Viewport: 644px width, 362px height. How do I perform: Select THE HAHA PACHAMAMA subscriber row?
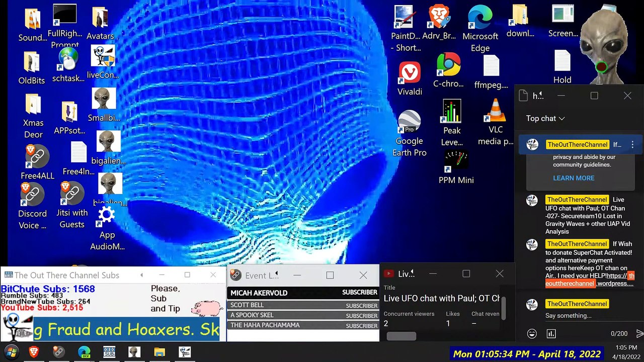point(303,325)
